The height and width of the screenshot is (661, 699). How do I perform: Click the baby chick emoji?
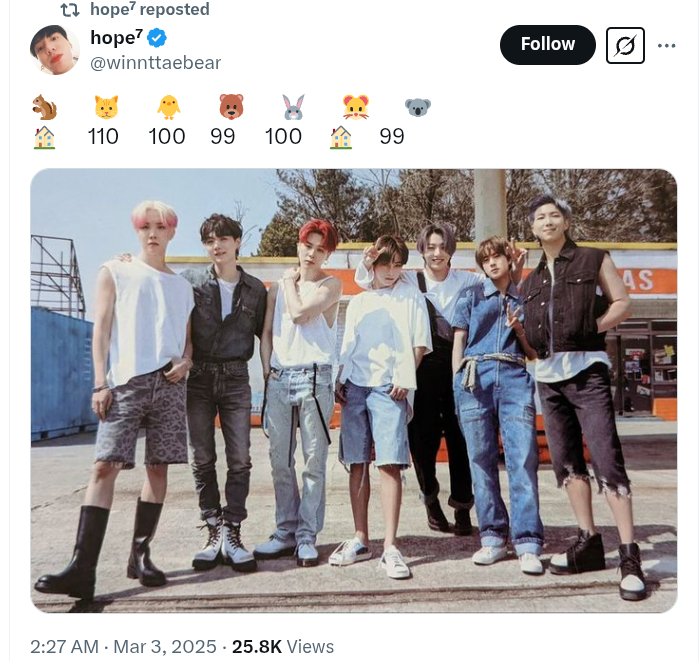point(167,108)
